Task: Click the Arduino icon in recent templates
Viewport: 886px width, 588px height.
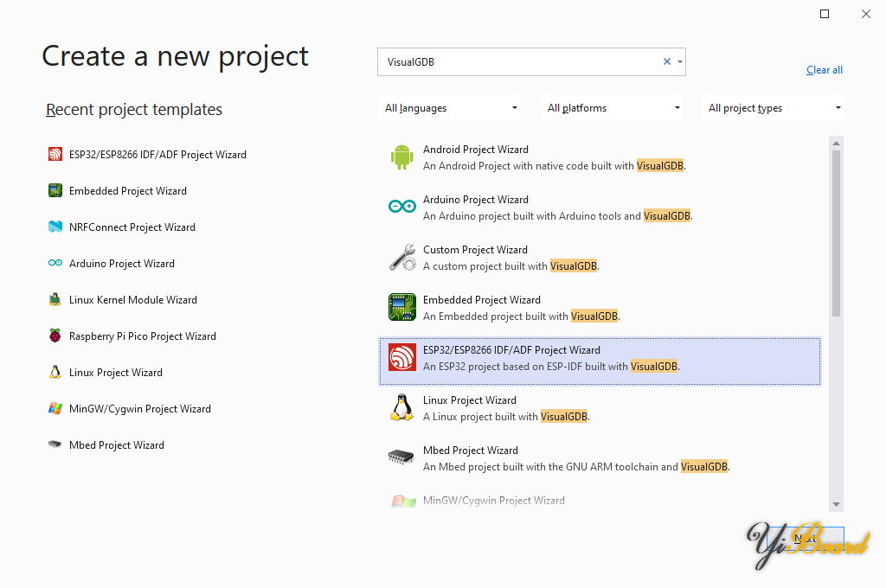Action: tap(55, 263)
